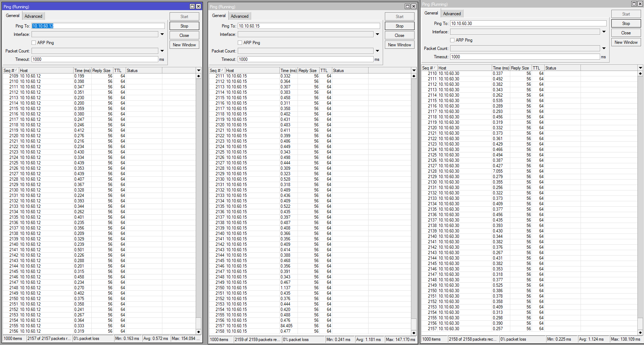Open Interface dropdown in 10.10.60.15 window
The height and width of the screenshot is (345, 644).
[377, 34]
